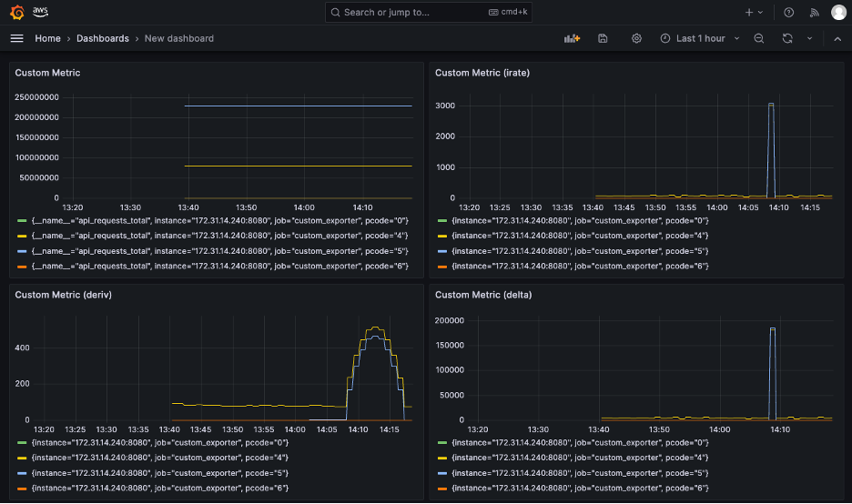Open the user profile avatar
Screen dimensions: 852x504
pyautogui.click(x=838, y=13)
